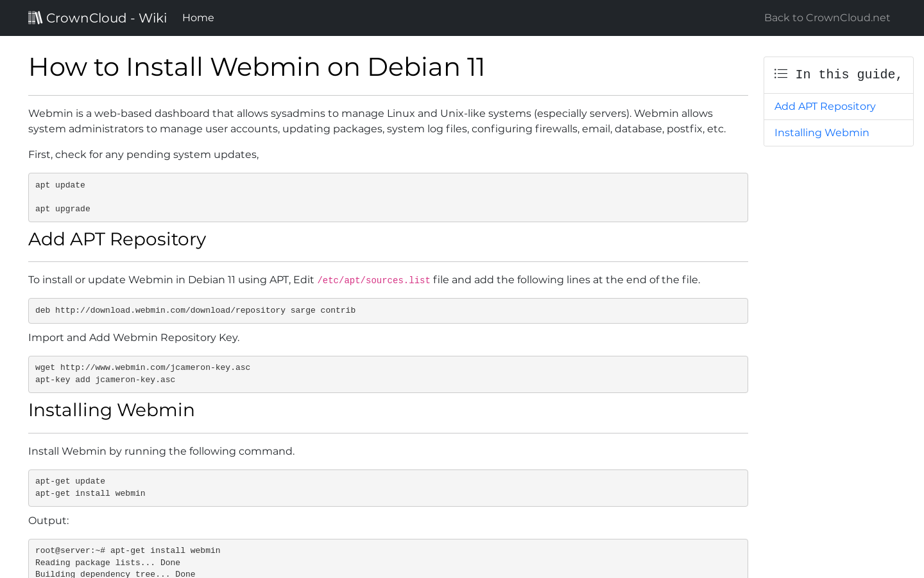Click the Add APT Repository section heading
Image resolution: width=924 pixels, height=578 pixels.
tap(117, 240)
